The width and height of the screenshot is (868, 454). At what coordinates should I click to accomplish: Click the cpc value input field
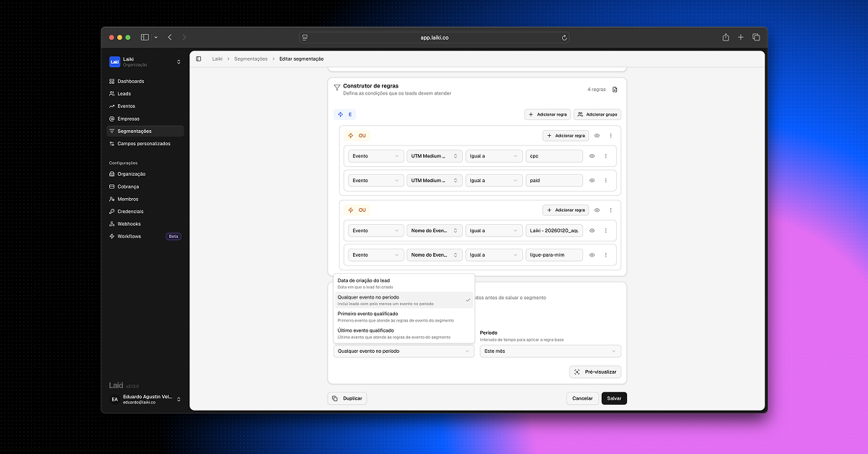[x=554, y=156]
